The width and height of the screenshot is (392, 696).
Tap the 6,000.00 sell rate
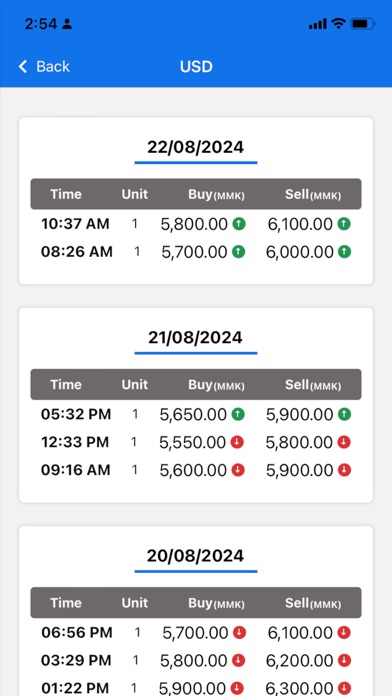[x=300, y=252]
